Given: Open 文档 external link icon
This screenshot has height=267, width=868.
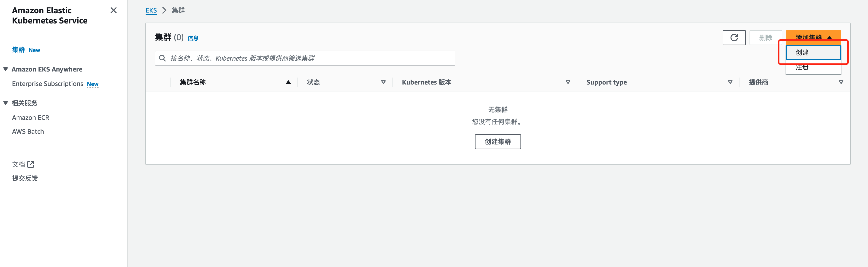Looking at the screenshot, I should click(31, 164).
